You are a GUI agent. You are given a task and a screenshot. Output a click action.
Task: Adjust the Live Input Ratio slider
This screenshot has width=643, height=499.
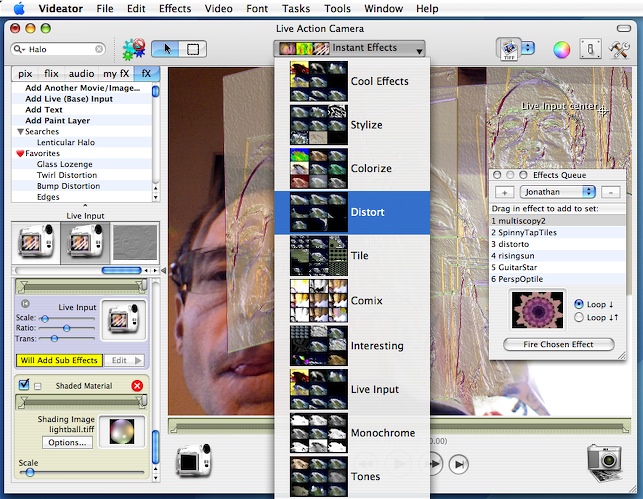click(x=66, y=328)
